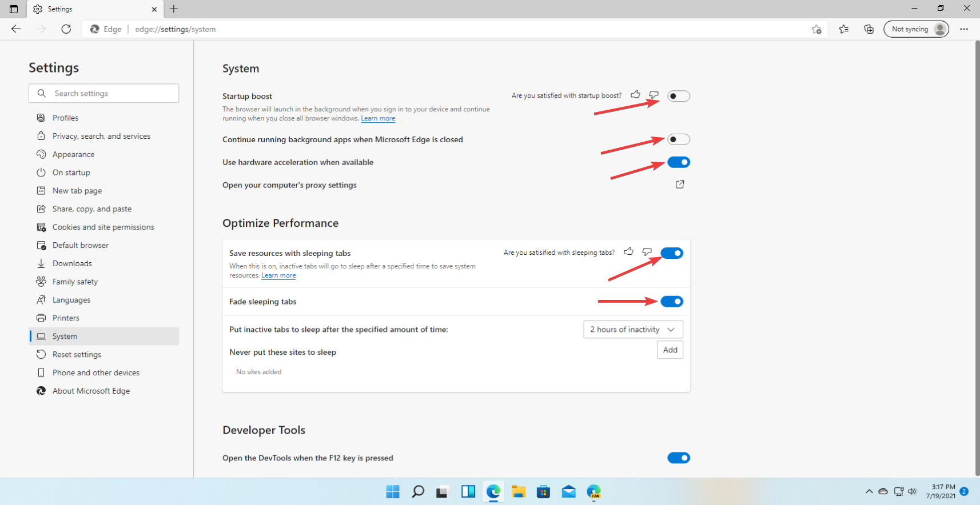Image resolution: width=980 pixels, height=505 pixels.
Task: Open the Edge menu ellipsis
Action: (964, 29)
